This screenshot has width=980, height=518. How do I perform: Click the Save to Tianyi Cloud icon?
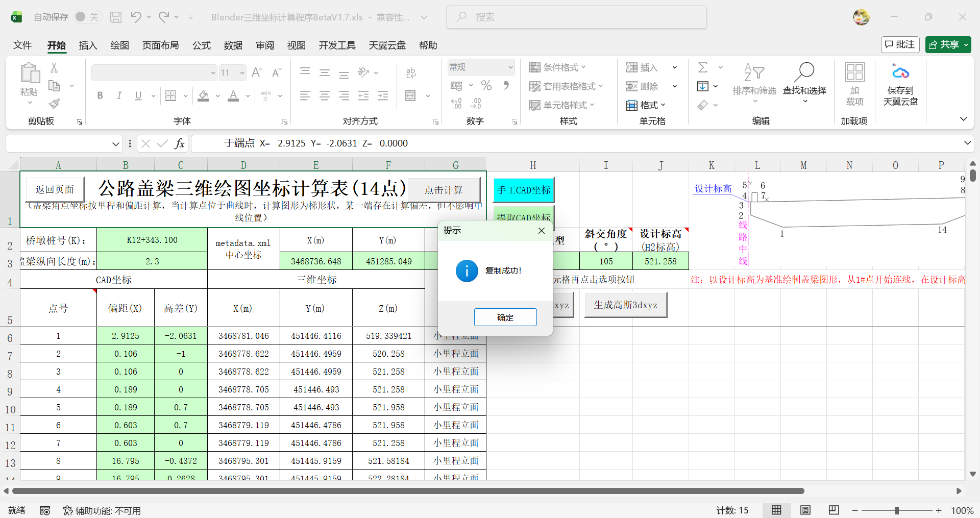(x=900, y=72)
